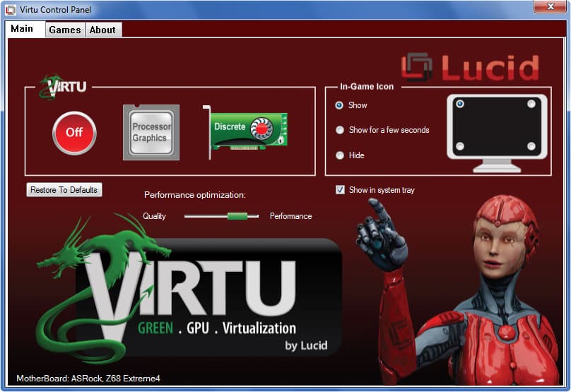Click the green performance optimization slider handle
The height and width of the screenshot is (392, 571).
point(237,216)
